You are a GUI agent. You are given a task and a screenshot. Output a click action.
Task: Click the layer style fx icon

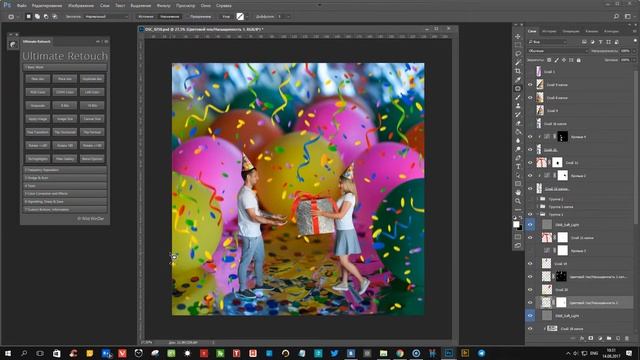pos(582,338)
